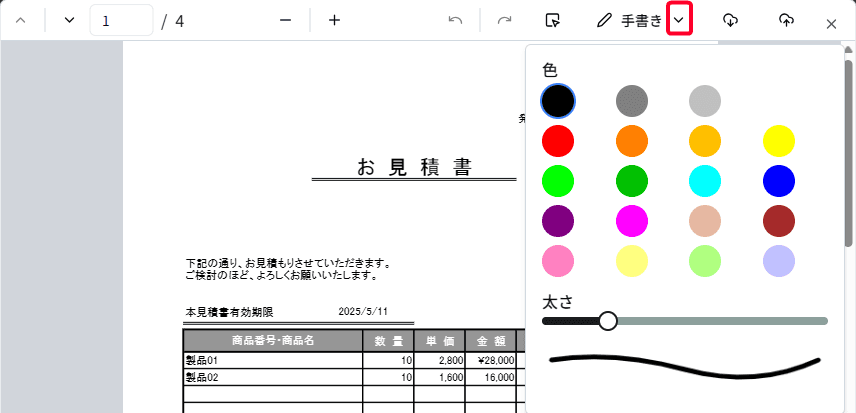Screen dimensions: 856x413
Task: Pick the magenta color swatch
Action: 632,221
